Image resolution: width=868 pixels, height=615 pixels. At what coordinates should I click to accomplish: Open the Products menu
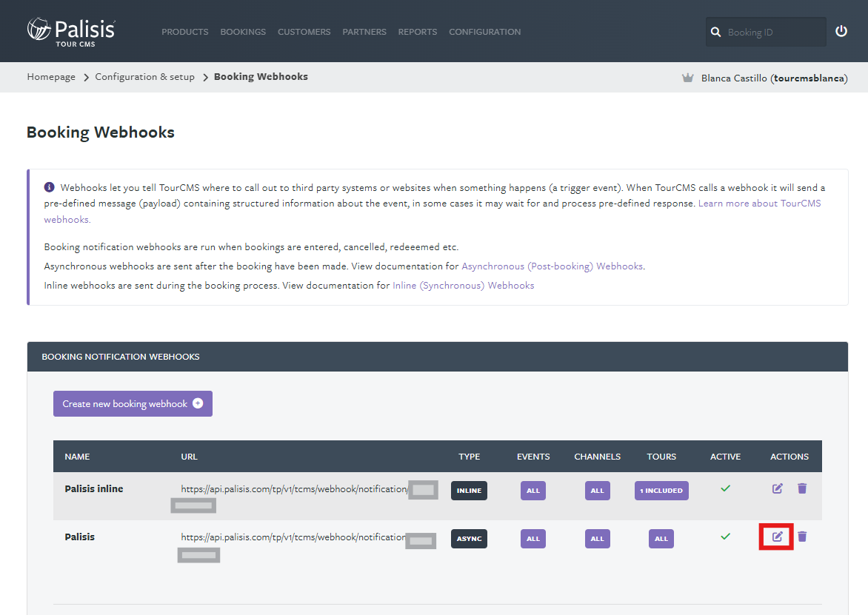point(185,32)
